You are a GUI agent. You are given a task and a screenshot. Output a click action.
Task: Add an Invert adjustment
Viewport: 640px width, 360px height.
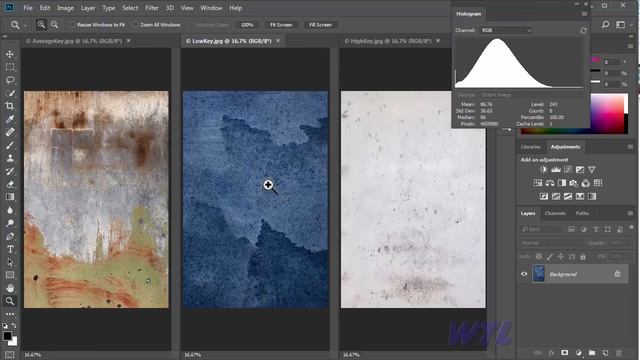(544, 196)
